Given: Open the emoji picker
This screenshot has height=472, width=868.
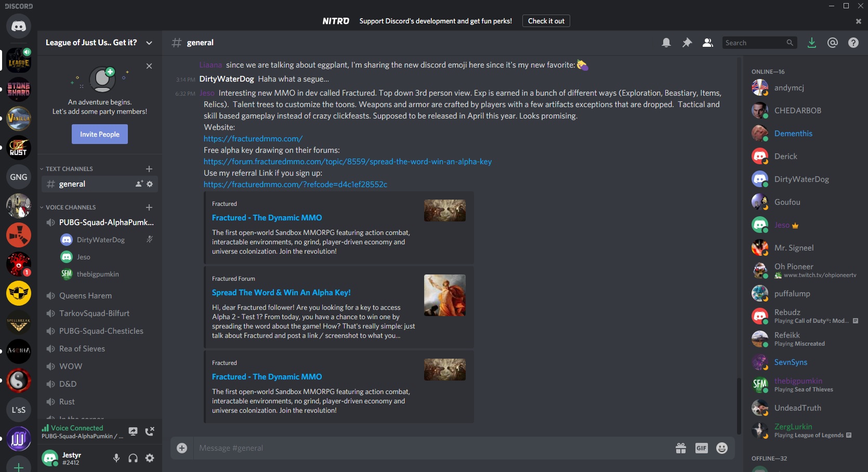Looking at the screenshot, I should (x=722, y=448).
